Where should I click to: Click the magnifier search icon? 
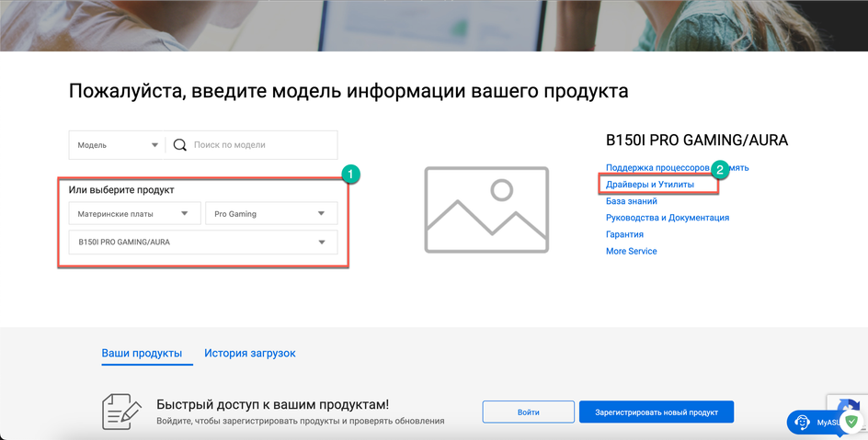[x=180, y=145]
